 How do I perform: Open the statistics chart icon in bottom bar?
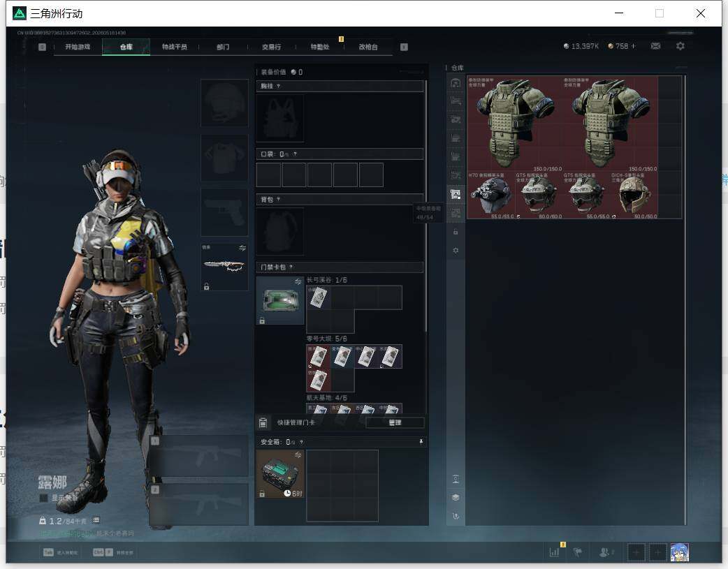pos(554,552)
